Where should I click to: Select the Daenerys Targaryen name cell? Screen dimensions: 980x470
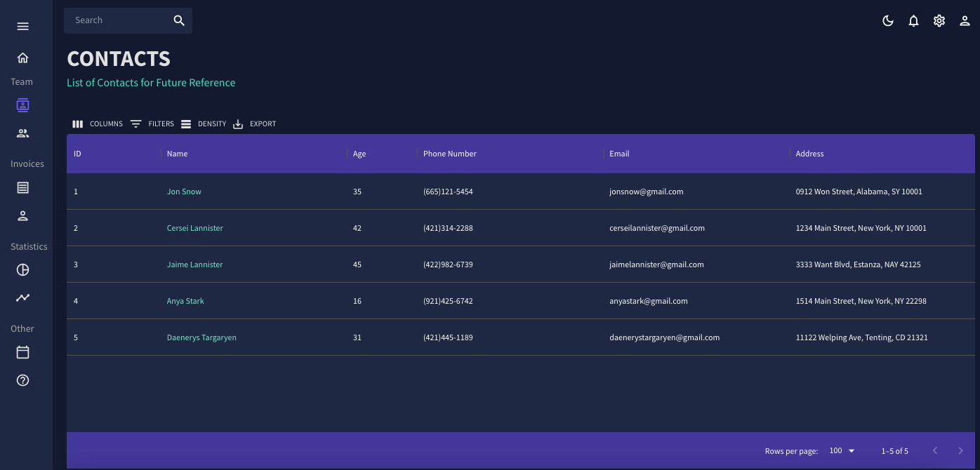click(201, 337)
